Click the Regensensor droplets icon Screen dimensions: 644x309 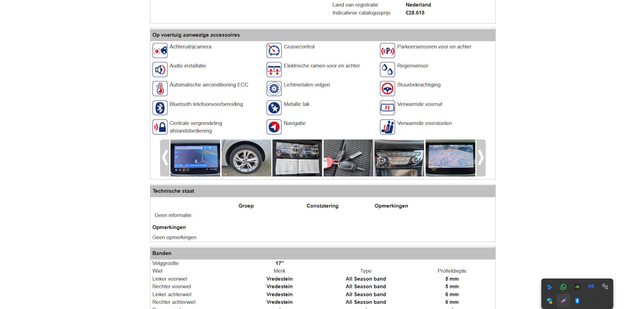(387, 70)
